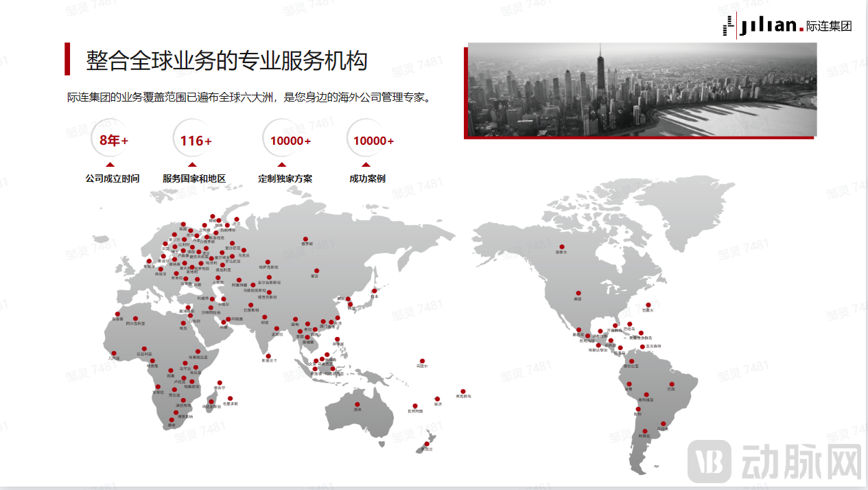The width and height of the screenshot is (868, 490).
Task: Click the 动脉网 watermark logo
Action: click(x=775, y=462)
